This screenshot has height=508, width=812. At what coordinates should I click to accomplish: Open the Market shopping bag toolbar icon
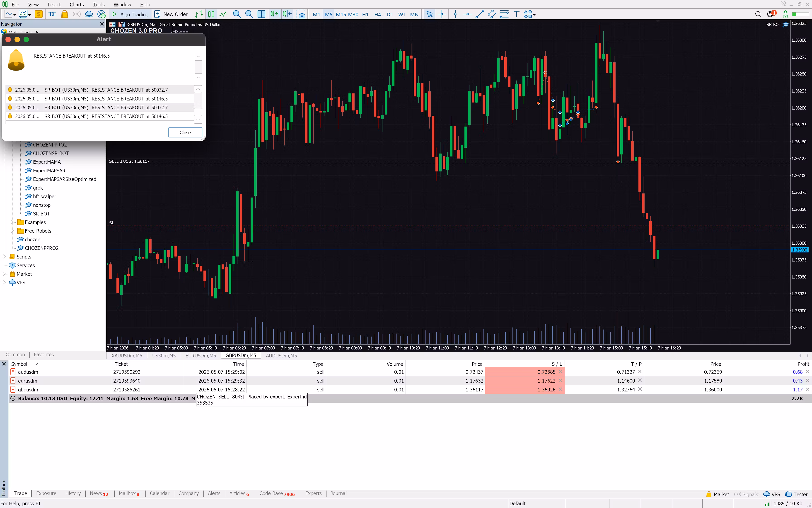(64, 14)
